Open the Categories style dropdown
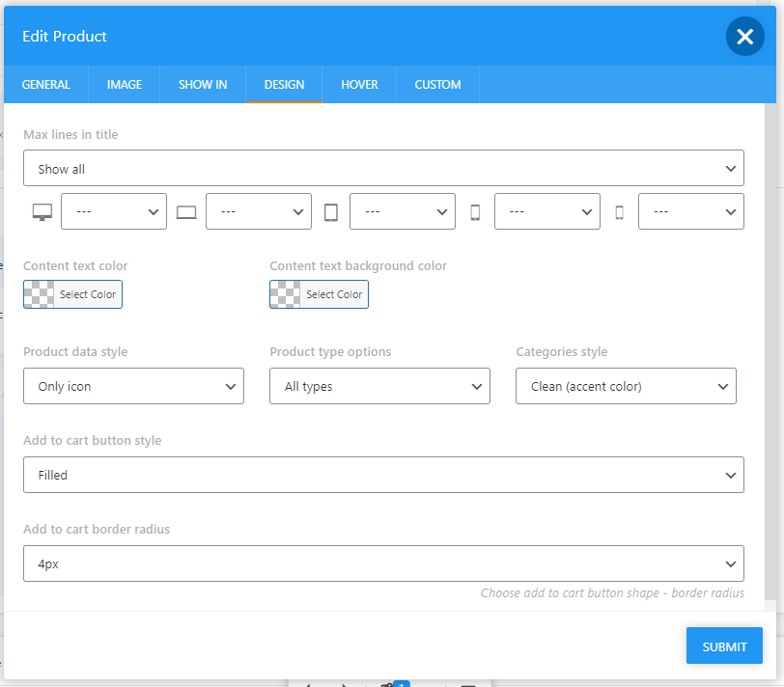Screen dimensions: 784x687 626,385
